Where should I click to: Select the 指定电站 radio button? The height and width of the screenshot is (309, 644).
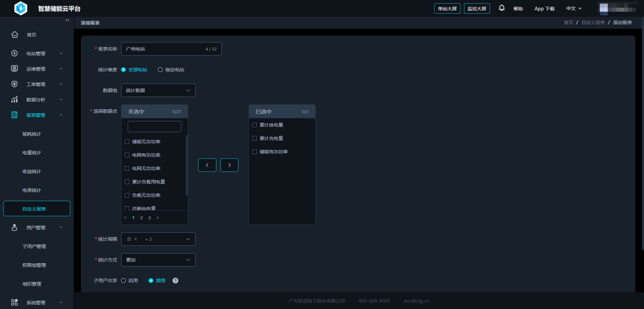(160, 70)
